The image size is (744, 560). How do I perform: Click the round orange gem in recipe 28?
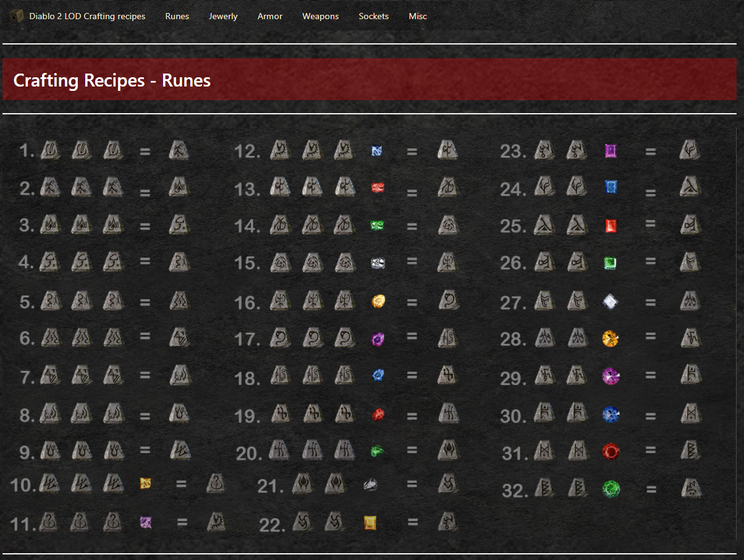point(611,339)
